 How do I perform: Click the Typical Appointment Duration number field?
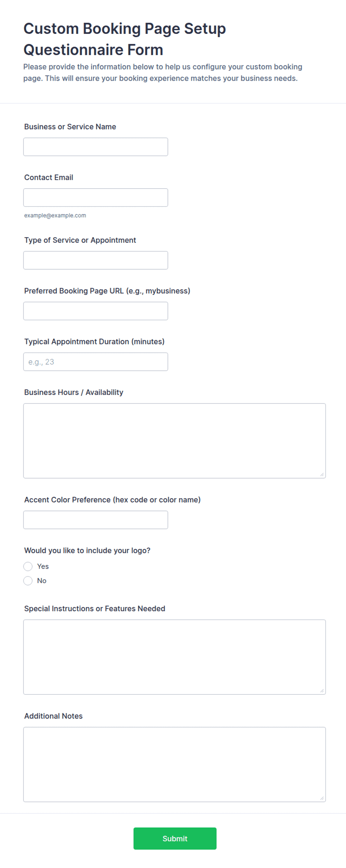96,362
